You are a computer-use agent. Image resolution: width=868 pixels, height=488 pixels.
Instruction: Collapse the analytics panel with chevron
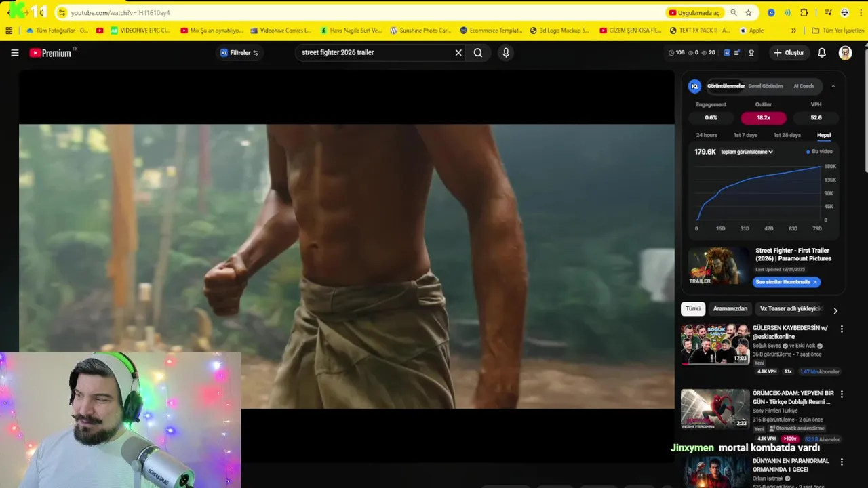(833, 86)
